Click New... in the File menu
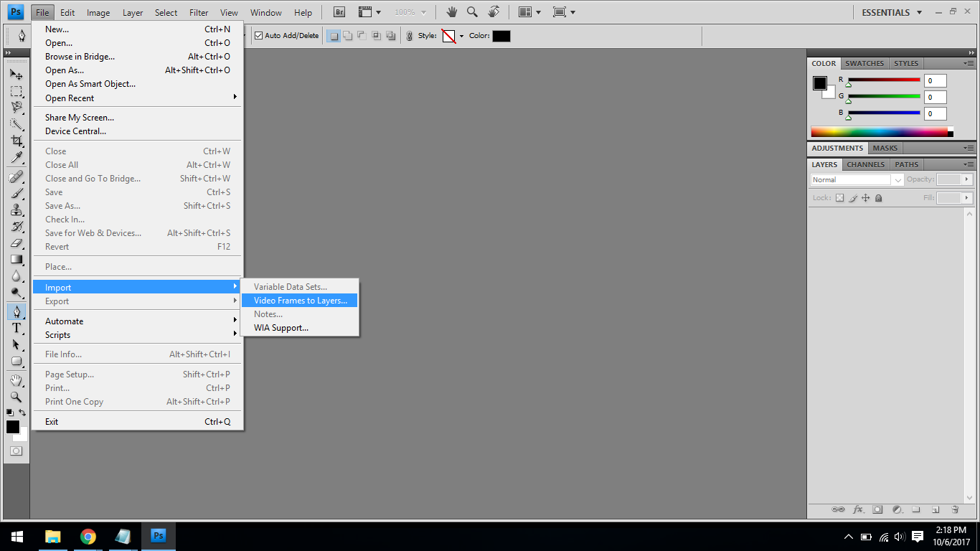This screenshot has width=980, height=551. [138, 29]
